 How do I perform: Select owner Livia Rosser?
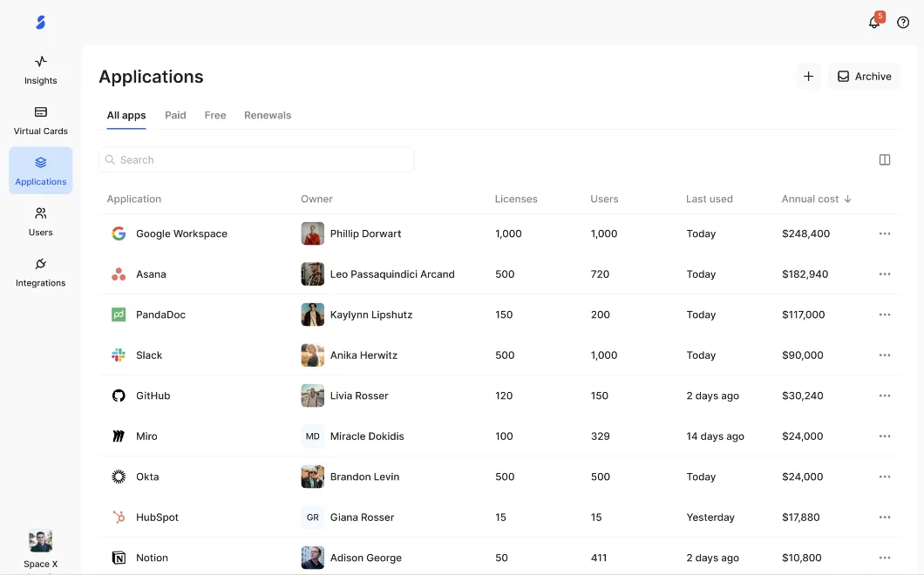[x=359, y=396]
